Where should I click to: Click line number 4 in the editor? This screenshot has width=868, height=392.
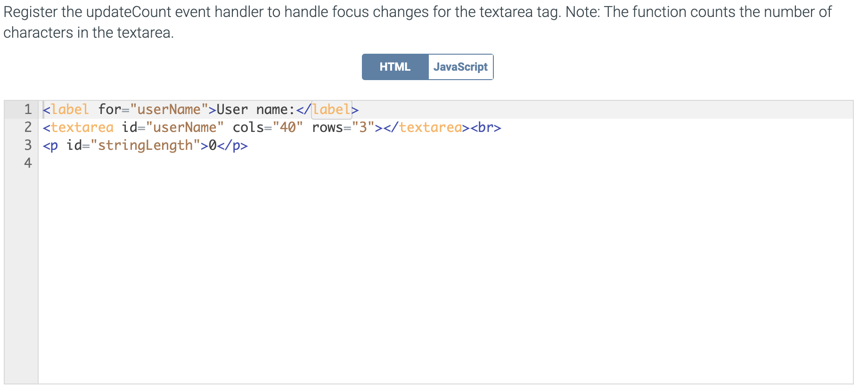(27, 163)
